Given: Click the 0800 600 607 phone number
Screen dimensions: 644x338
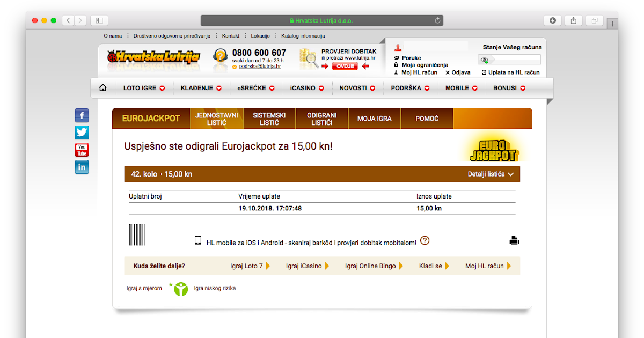Looking at the screenshot, I should (x=259, y=53).
